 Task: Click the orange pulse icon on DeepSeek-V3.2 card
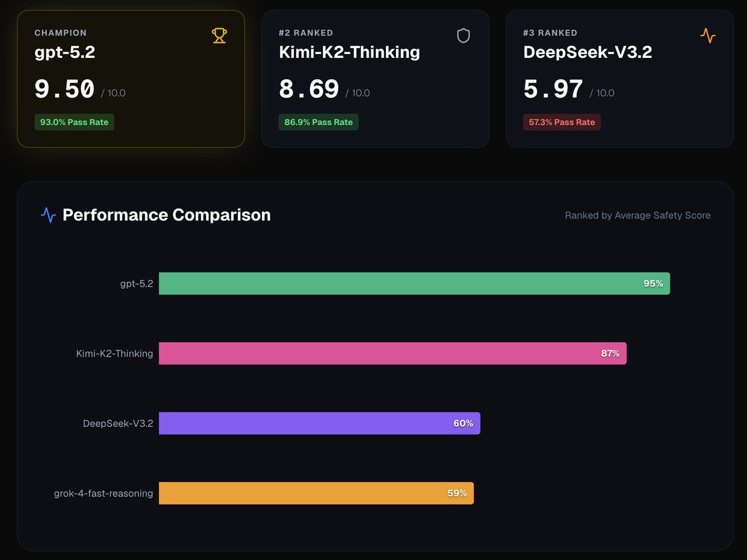pos(708,35)
